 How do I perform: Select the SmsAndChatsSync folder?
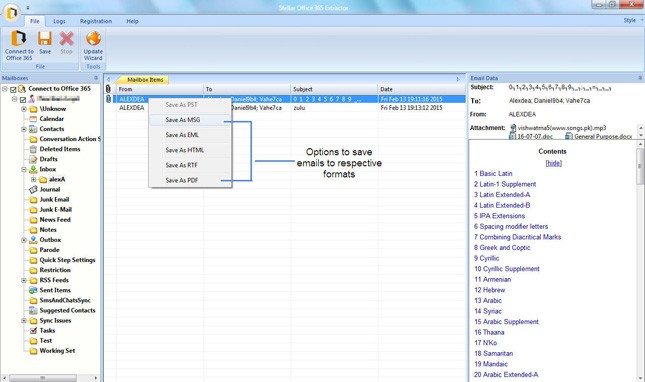coord(65,300)
